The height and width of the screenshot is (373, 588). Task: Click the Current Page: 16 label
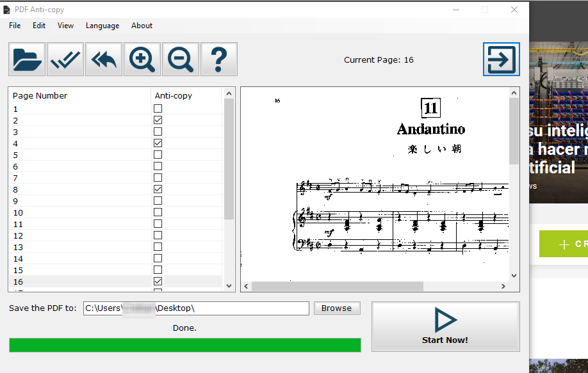pos(379,60)
